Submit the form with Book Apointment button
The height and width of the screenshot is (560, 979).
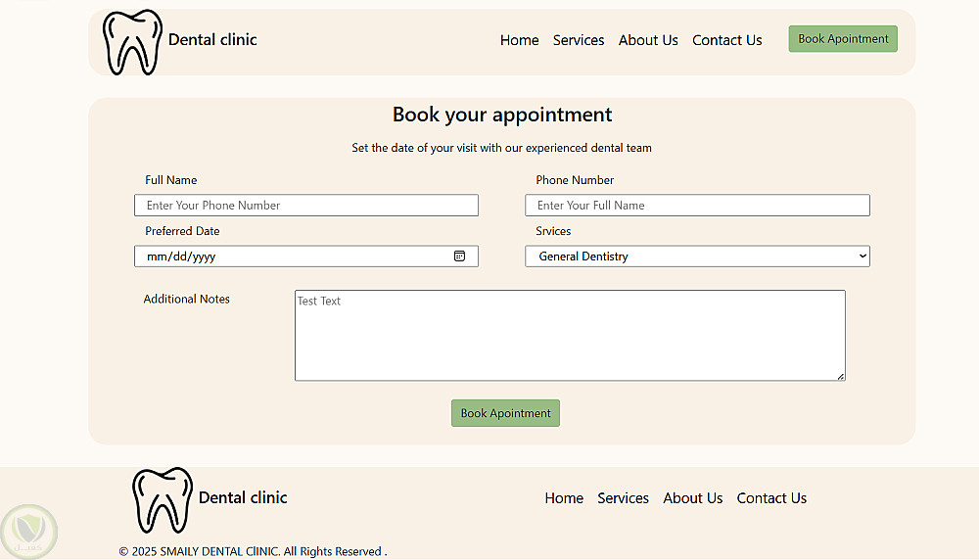point(506,413)
